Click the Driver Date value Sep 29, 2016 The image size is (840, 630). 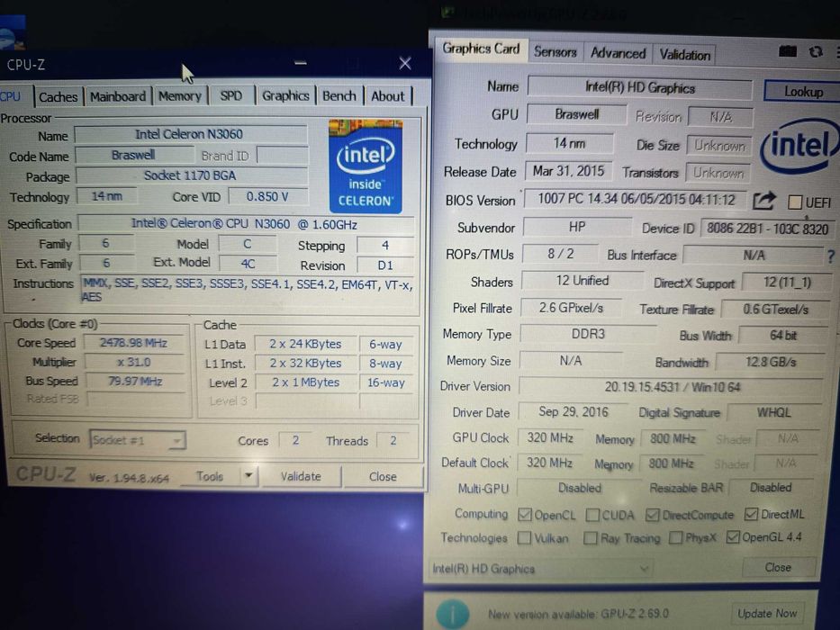(574, 412)
